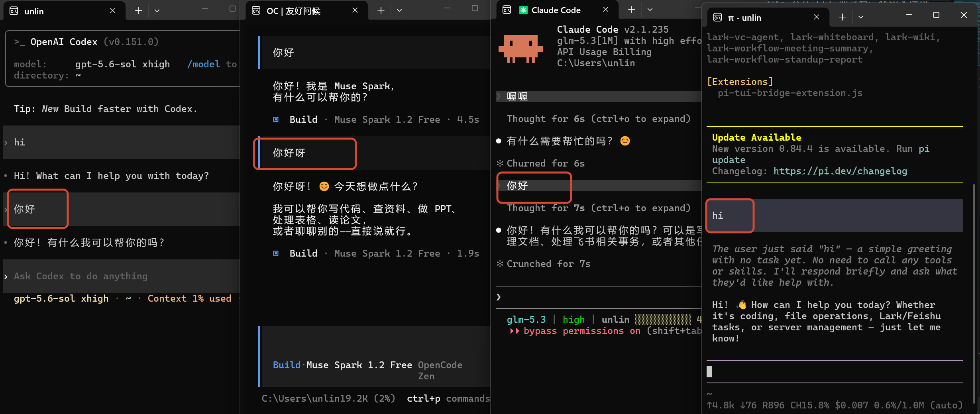
Task: Select the OC | 友好问候 tab
Action: [x=307, y=11]
